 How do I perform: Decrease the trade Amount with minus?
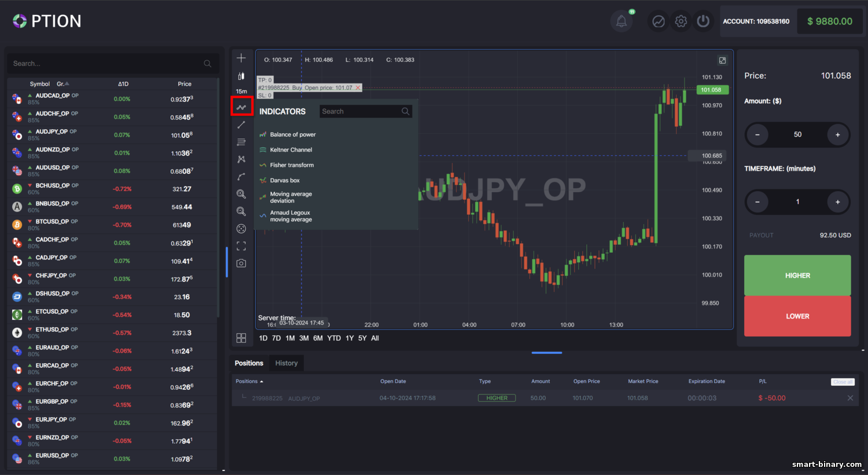coord(757,135)
